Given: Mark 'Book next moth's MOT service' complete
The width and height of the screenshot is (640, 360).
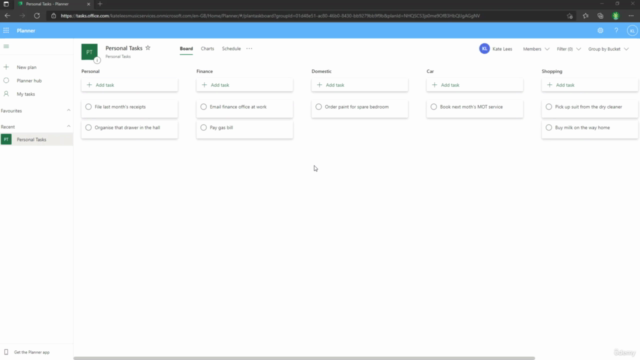Looking at the screenshot, I should pos(434,107).
